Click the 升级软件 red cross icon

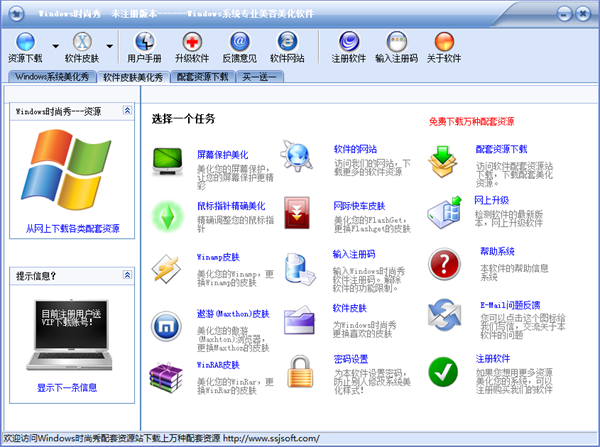coord(192,42)
